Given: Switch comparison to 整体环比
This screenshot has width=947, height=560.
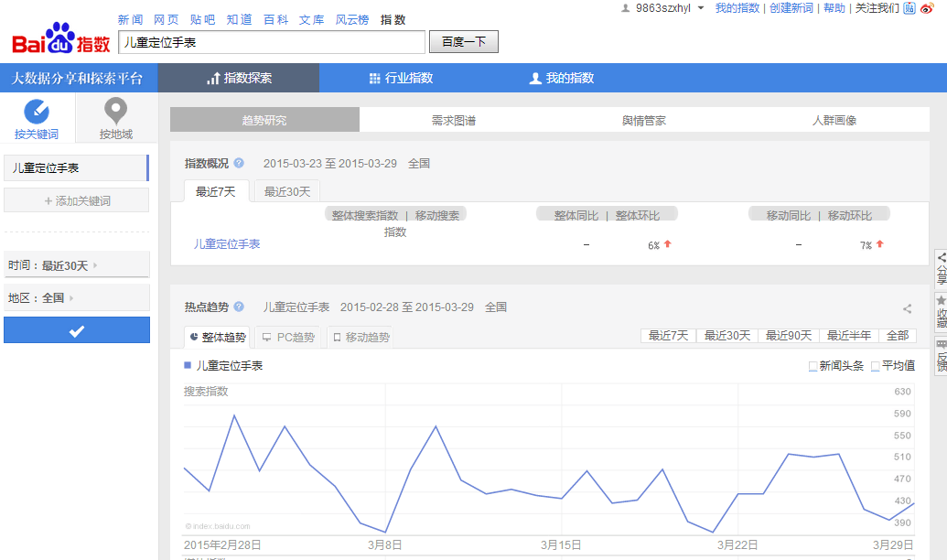Looking at the screenshot, I should click(x=637, y=216).
